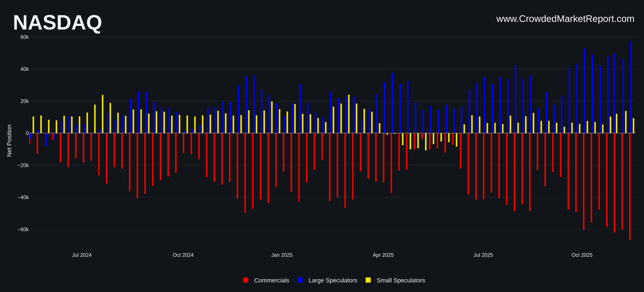Click the blue Large Speculators legend swatch

[x=300, y=280]
